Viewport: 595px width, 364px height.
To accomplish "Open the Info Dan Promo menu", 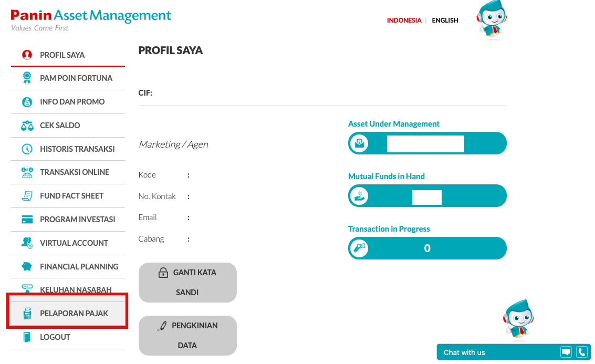I will (x=72, y=102).
